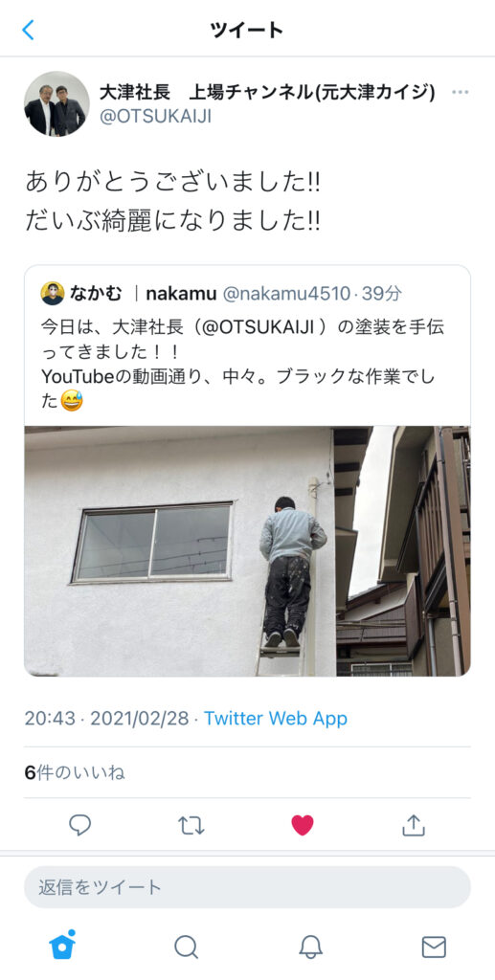Open the Messages envelope tab
Image resolution: width=495 pixels, height=980 pixels.
tap(434, 947)
